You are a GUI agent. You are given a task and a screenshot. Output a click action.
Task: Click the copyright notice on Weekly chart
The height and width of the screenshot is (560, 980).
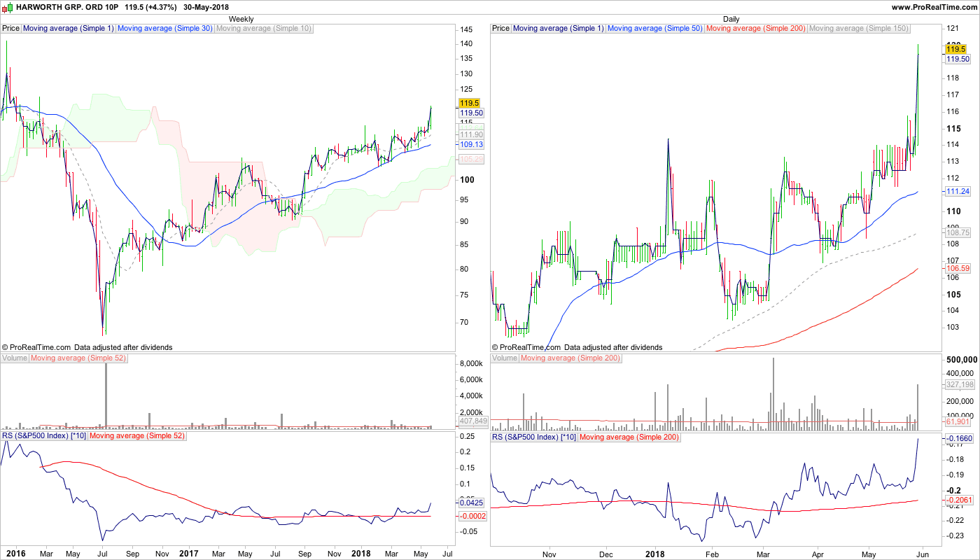87,347
